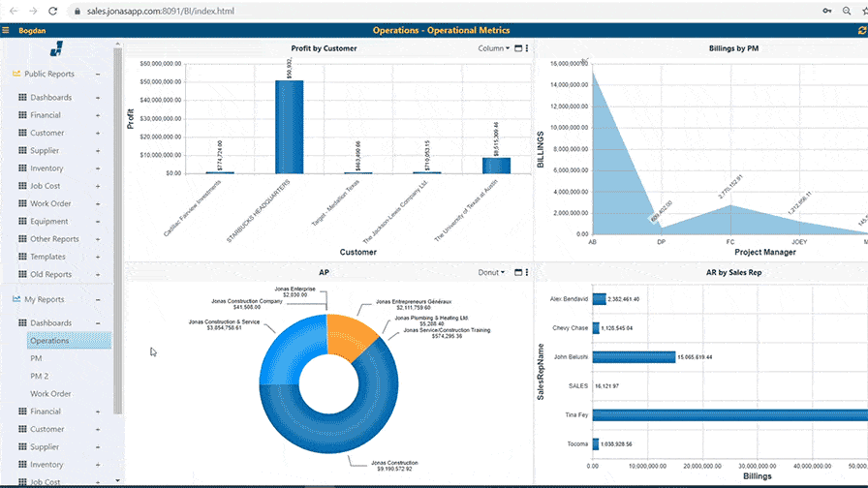Click sidebar scroll down arrow
The image size is (868, 488).
coord(117,481)
